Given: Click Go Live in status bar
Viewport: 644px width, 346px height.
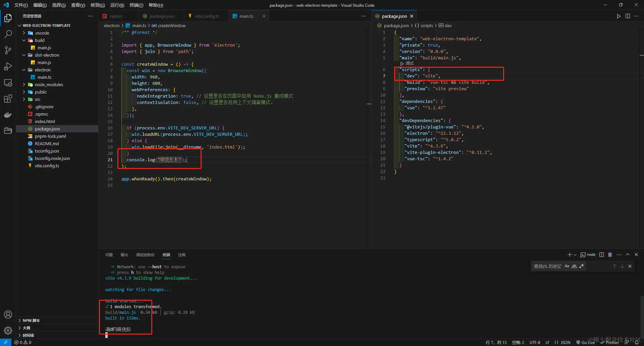Looking at the screenshot, I should pos(585,342).
